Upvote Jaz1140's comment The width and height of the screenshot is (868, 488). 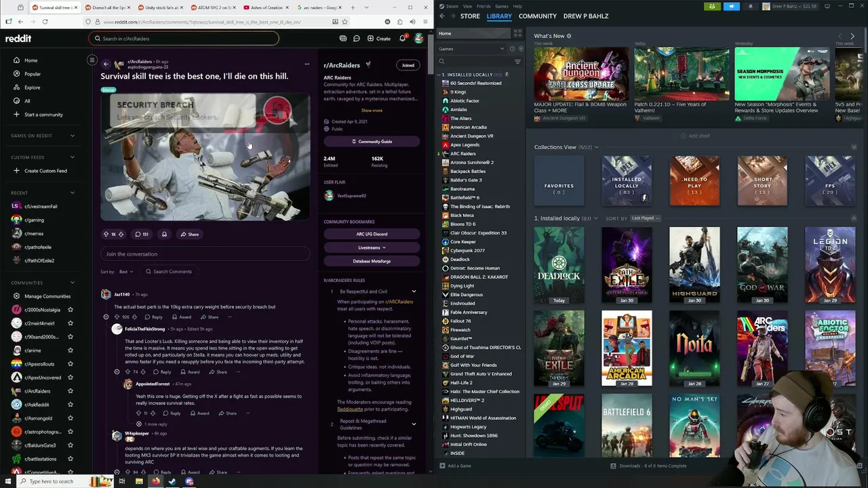pos(117,317)
